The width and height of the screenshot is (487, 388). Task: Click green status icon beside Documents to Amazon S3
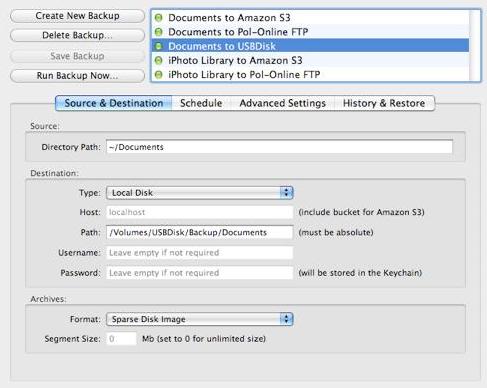[159, 18]
